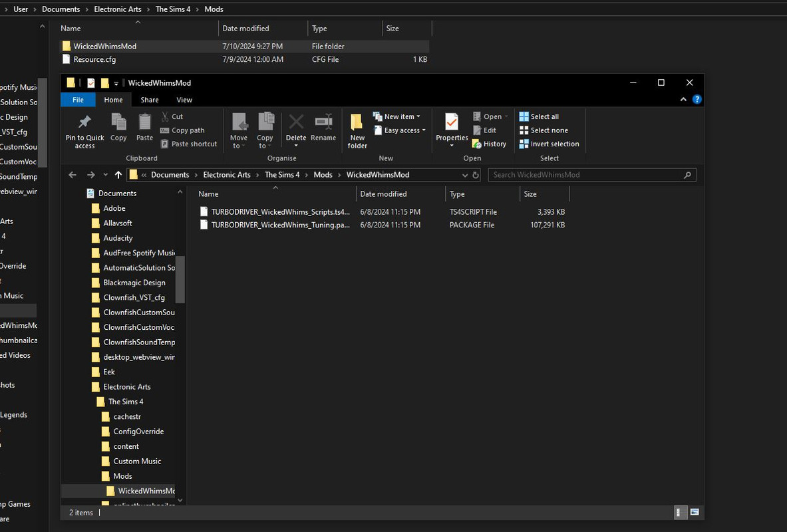Switch to the Share ribbon tab

point(150,100)
